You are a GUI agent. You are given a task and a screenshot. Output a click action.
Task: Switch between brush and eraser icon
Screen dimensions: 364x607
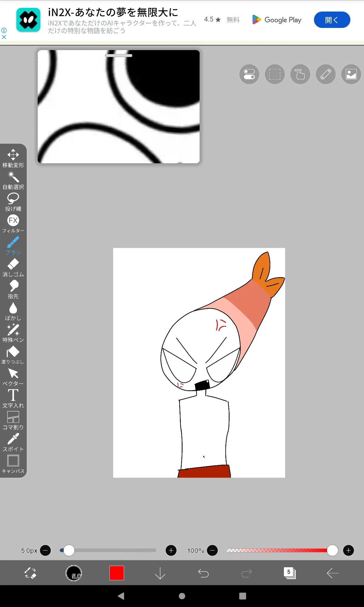click(30, 573)
